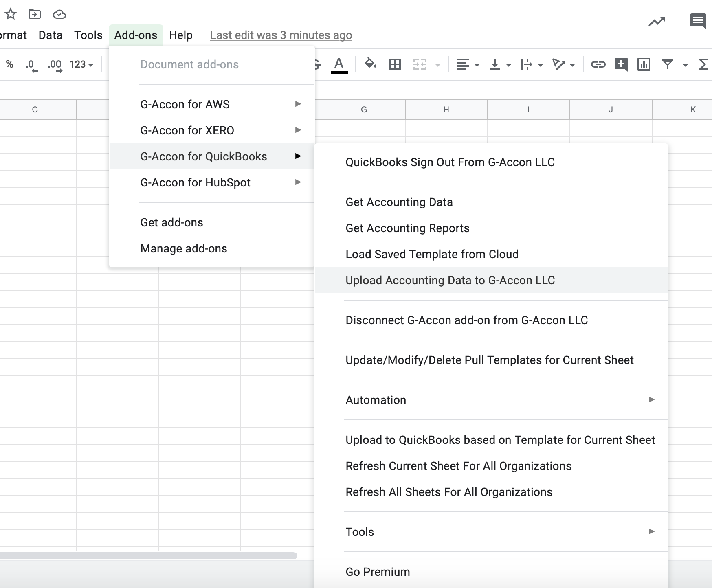
Task: Open the merge cells dropdown arrow
Action: pyautogui.click(x=438, y=65)
